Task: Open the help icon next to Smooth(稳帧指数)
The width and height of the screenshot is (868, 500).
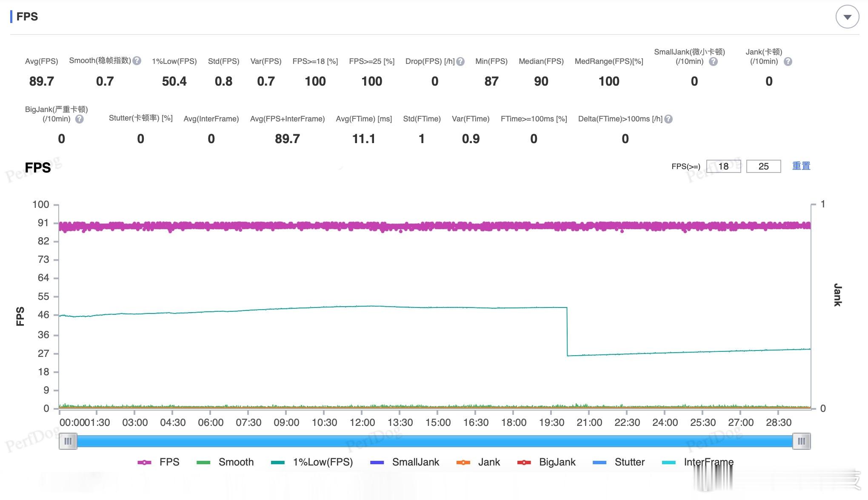Action: (137, 61)
